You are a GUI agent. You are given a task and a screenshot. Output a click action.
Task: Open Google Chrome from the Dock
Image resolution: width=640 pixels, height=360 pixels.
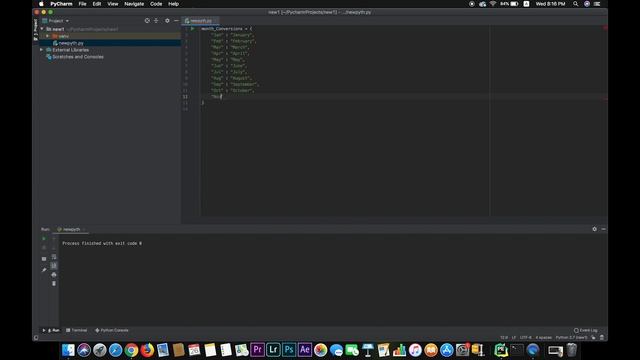pos(131,350)
